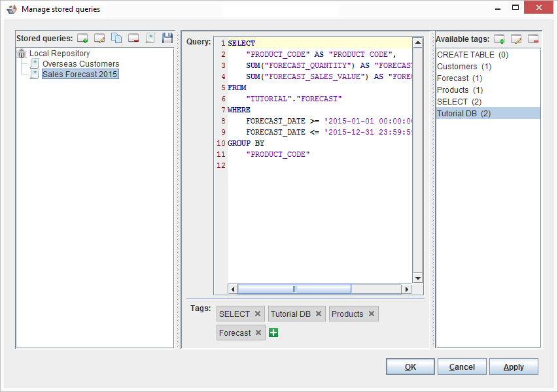Remove the Tutorial DB tag from the query

[x=319, y=314]
